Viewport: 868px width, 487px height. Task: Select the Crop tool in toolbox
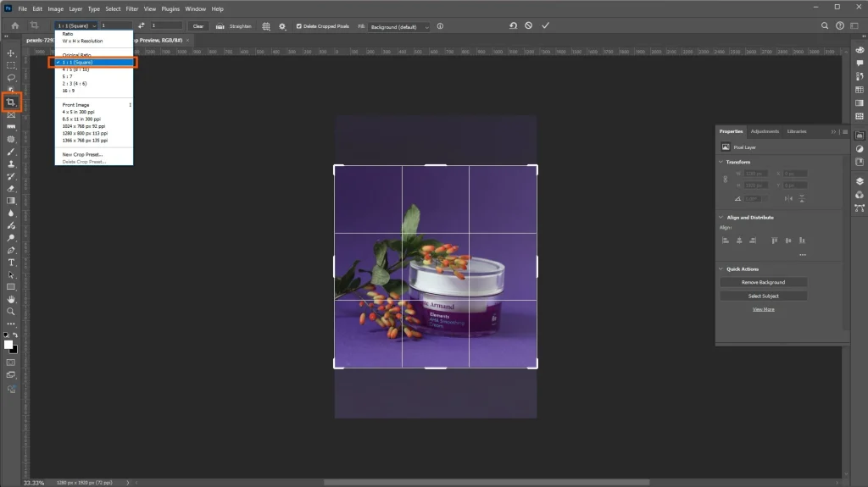click(x=10, y=102)
